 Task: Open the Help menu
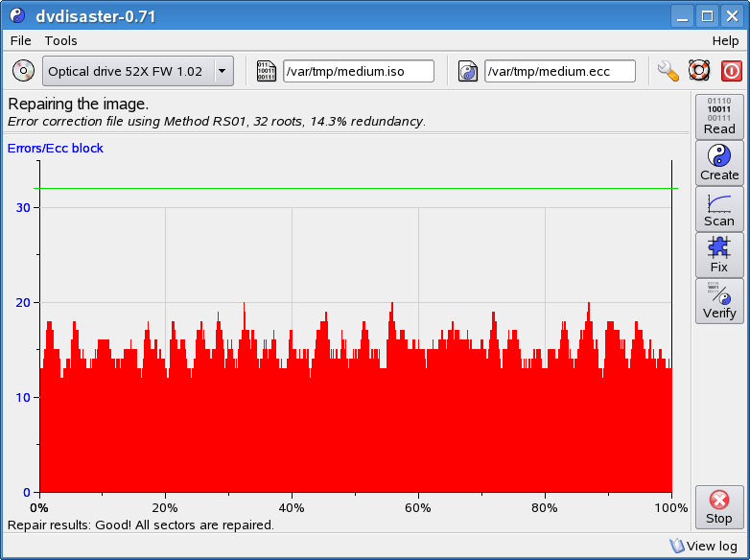coord(725,40)
